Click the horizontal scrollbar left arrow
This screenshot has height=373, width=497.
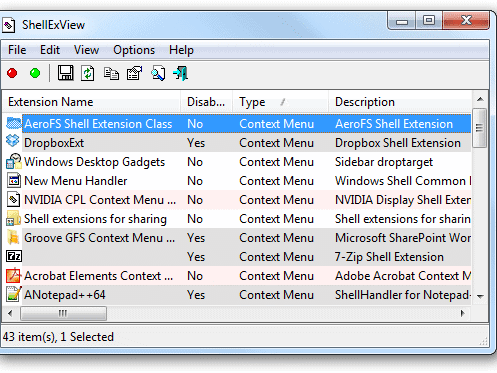pyautogui.click(x=10, y=313)
